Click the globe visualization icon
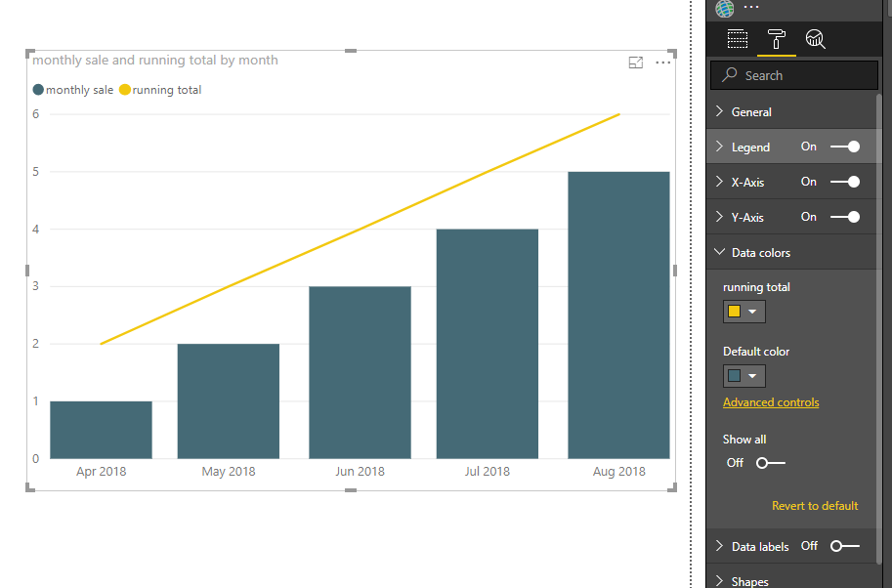Viewport: 892px width, 588px height. coord(725,9)
